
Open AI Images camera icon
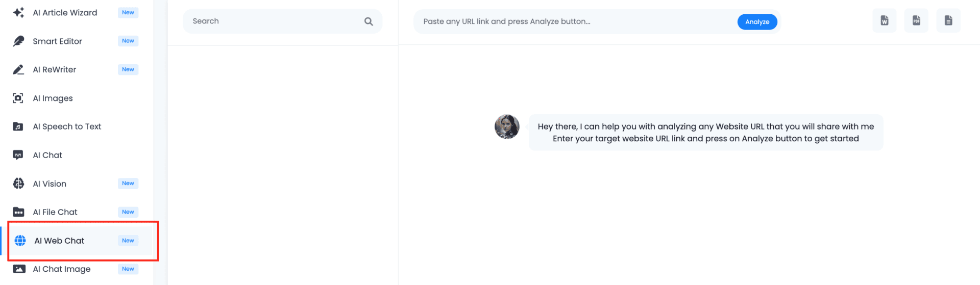point(18,98)
